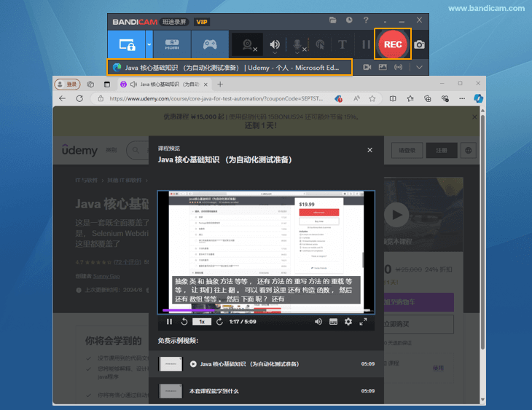Open 1x playback speed selector
The height and width of the screenshot is (410, 532).
202,321
